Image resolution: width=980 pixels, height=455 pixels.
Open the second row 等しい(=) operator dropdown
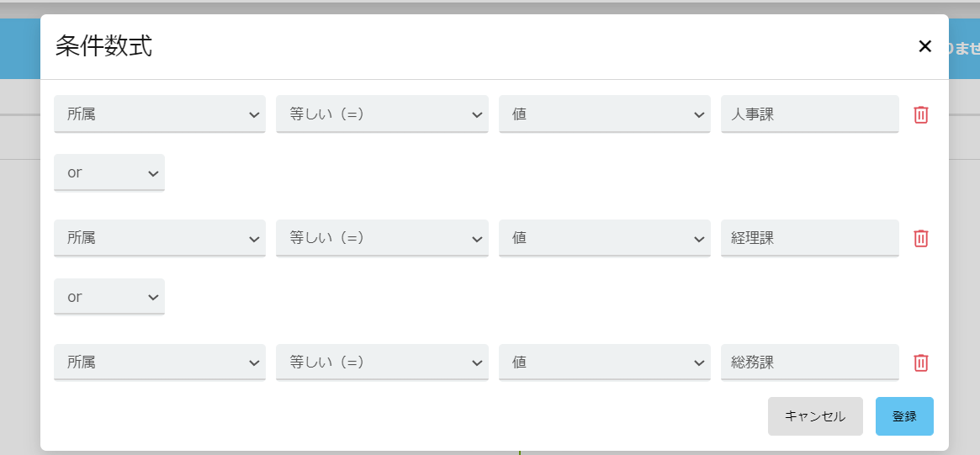tap(382, 239)
